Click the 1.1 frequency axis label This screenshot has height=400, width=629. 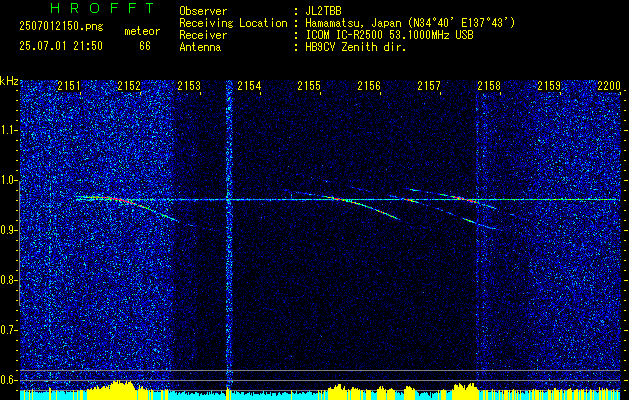click(8, 130)
